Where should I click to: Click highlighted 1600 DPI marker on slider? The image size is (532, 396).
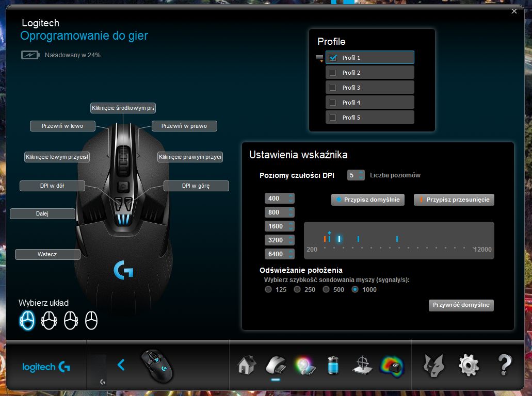tap(339, 239)
